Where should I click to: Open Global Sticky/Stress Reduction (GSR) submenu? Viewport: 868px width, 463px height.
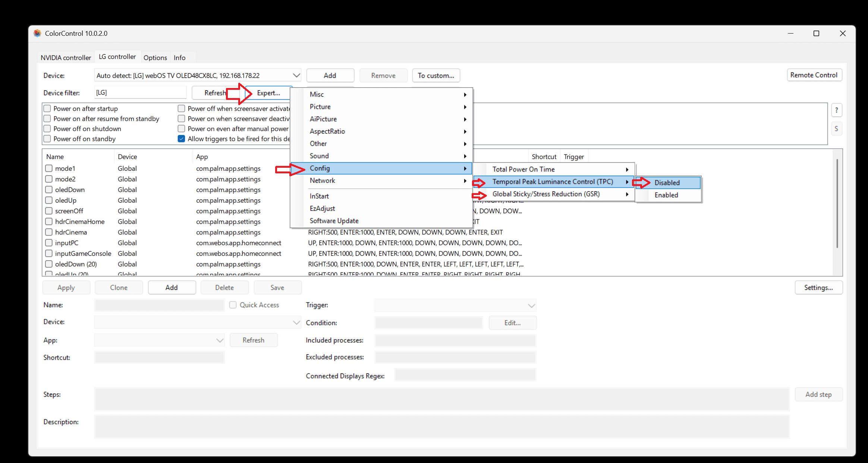click(554, 194)
